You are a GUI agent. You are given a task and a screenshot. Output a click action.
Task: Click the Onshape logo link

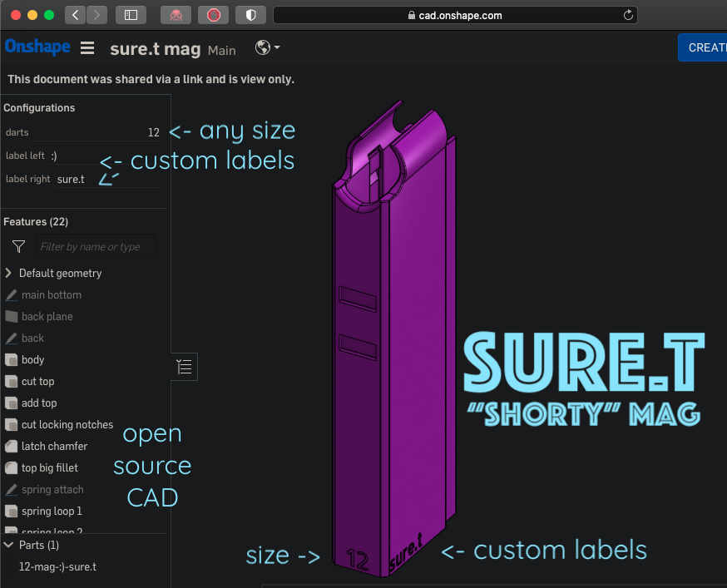[37, 47]
